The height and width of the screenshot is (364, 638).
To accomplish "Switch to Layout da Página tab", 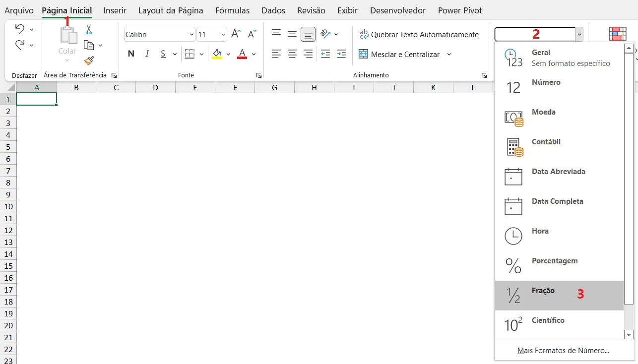I will coord(171,10).
